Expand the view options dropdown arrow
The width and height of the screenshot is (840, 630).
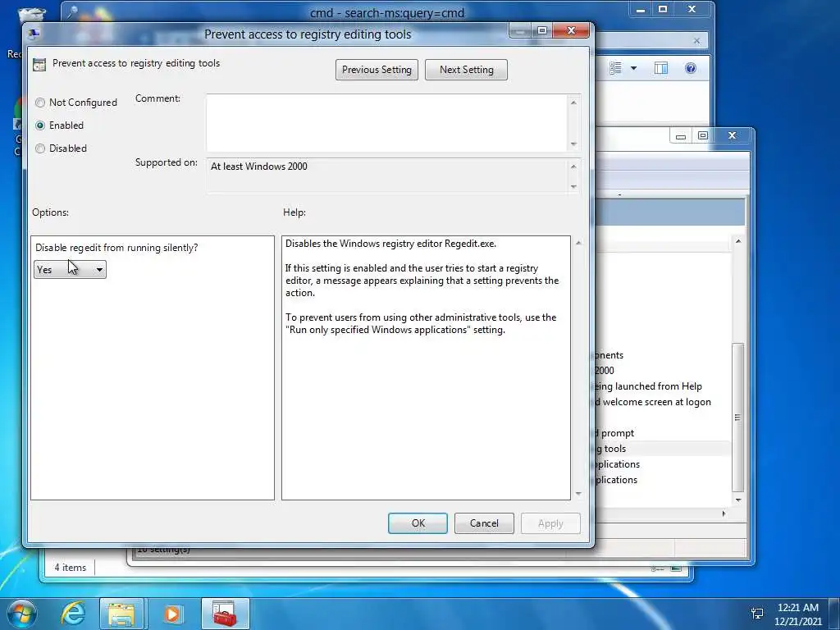click(x=634, y=68)
